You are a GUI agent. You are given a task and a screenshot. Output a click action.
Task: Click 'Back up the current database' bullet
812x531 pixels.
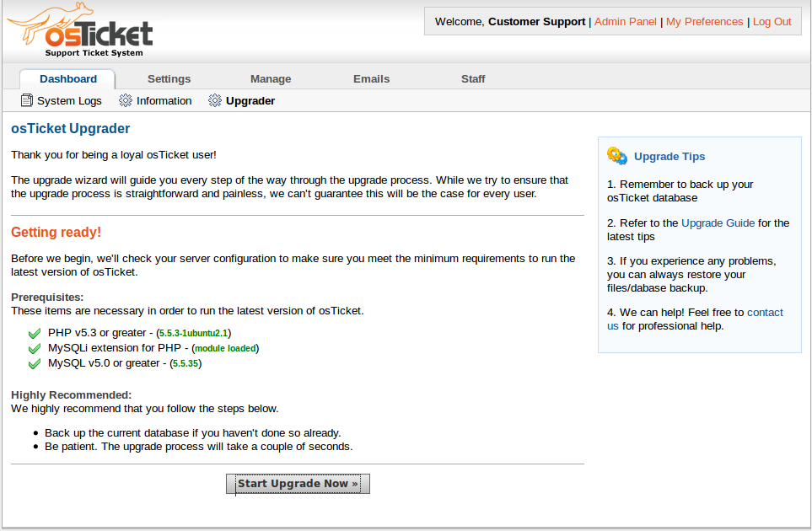tap(192, 432)
